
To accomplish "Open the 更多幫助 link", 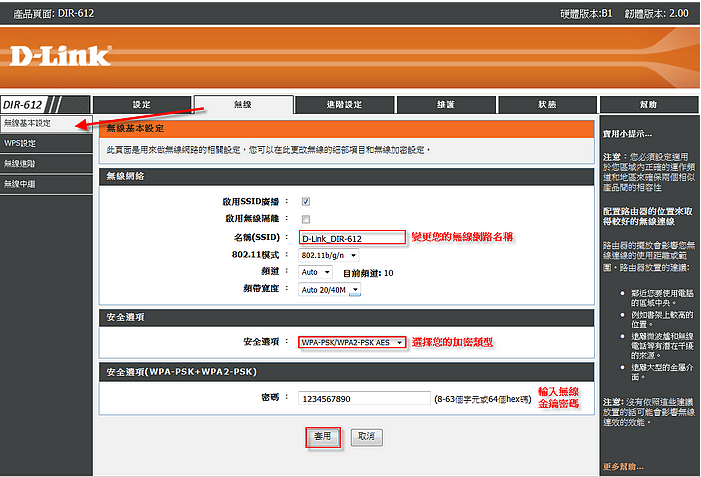I will 623,467.
